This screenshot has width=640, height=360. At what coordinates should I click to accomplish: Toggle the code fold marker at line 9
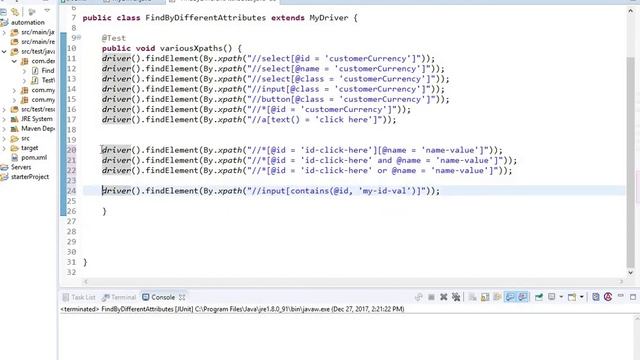point(79,38)
